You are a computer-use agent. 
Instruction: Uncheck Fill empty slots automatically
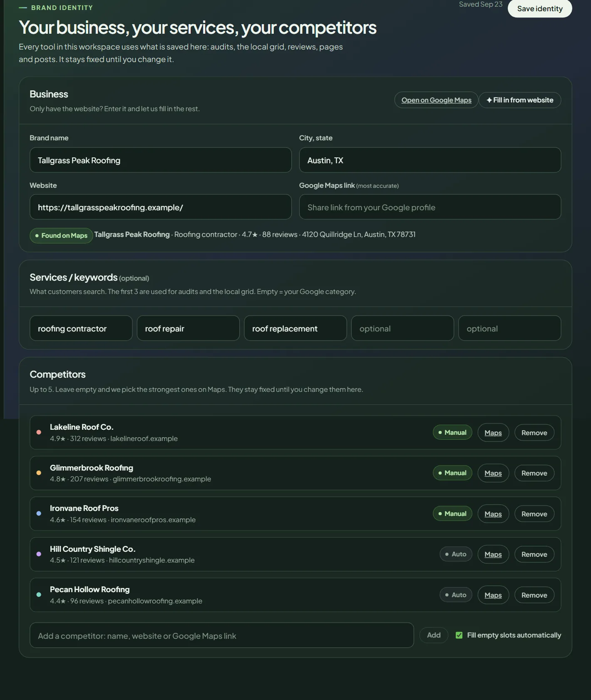coord(459,635)
